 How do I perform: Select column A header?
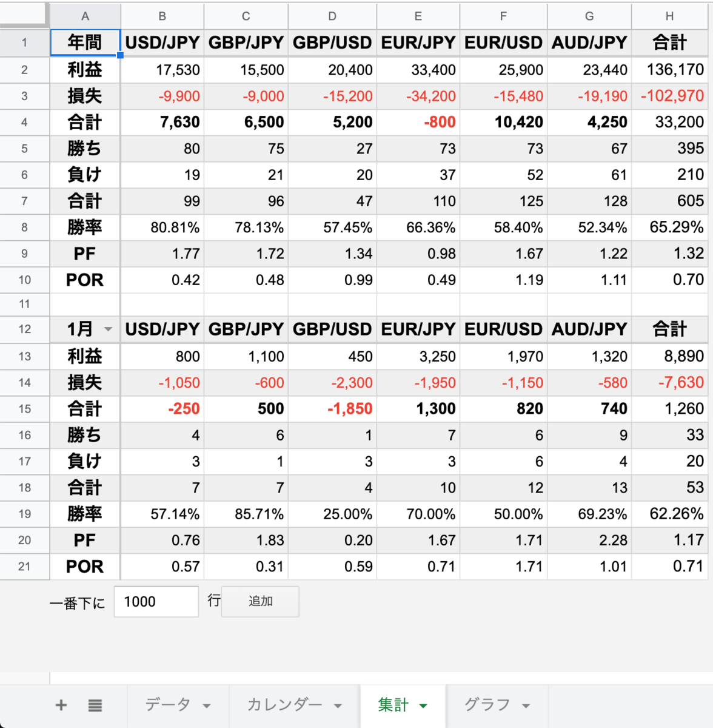85,16
